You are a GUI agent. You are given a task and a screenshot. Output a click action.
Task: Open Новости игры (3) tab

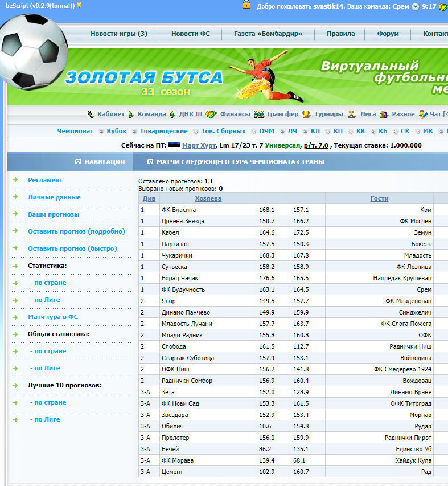click(x=119, y=34)
